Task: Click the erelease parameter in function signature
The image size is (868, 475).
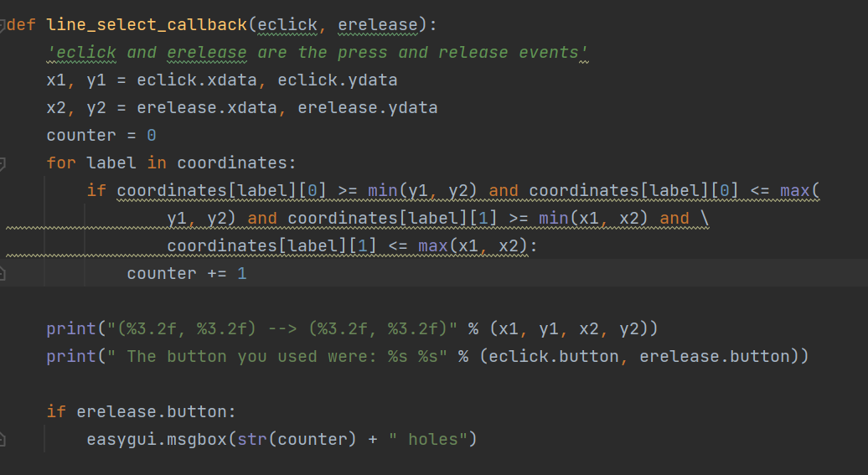Action: tap(378, 25)
